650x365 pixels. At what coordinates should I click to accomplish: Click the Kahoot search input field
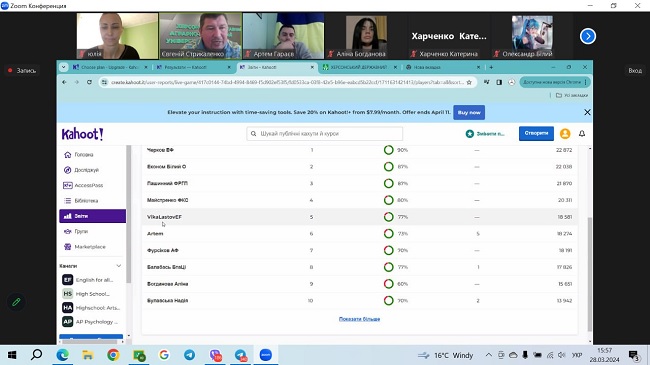325,134
